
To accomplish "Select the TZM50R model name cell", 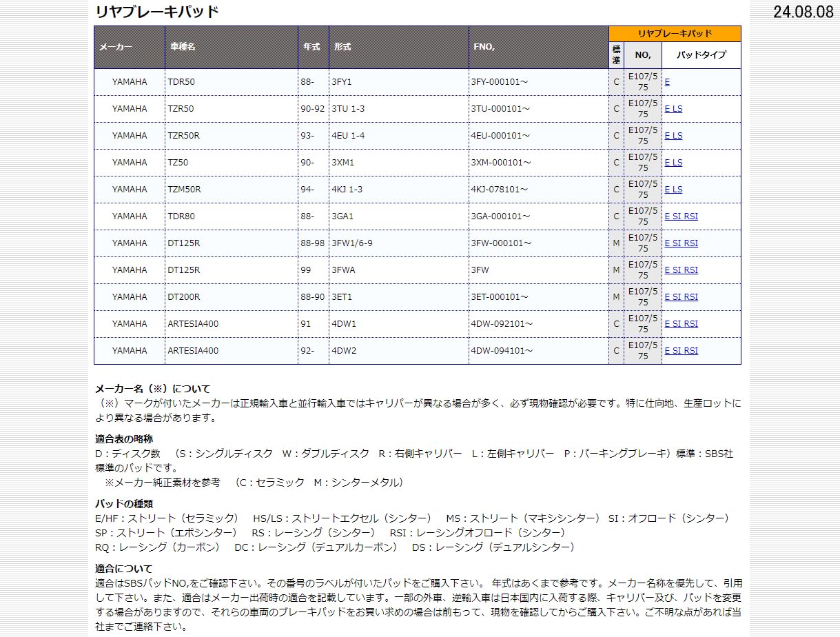I will [232, 189].
